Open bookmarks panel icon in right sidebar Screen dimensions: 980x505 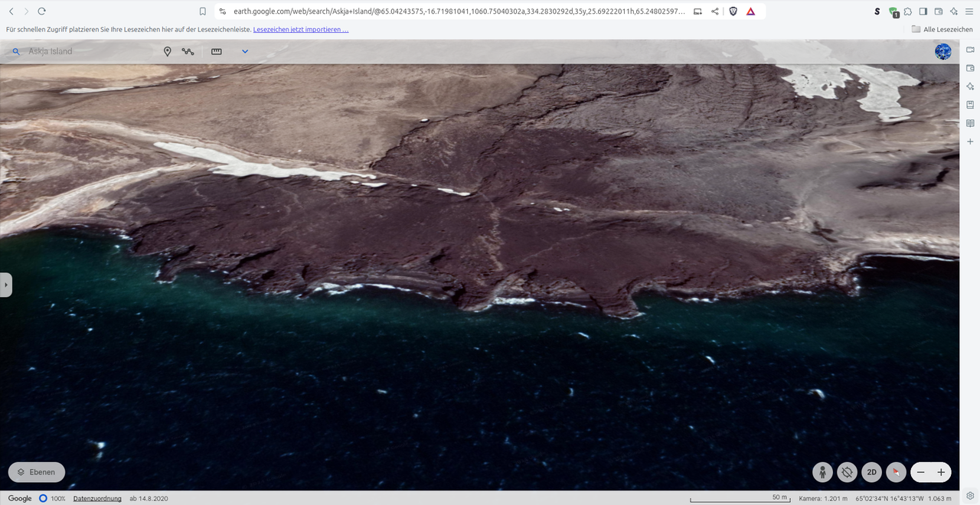click(970, 105)
